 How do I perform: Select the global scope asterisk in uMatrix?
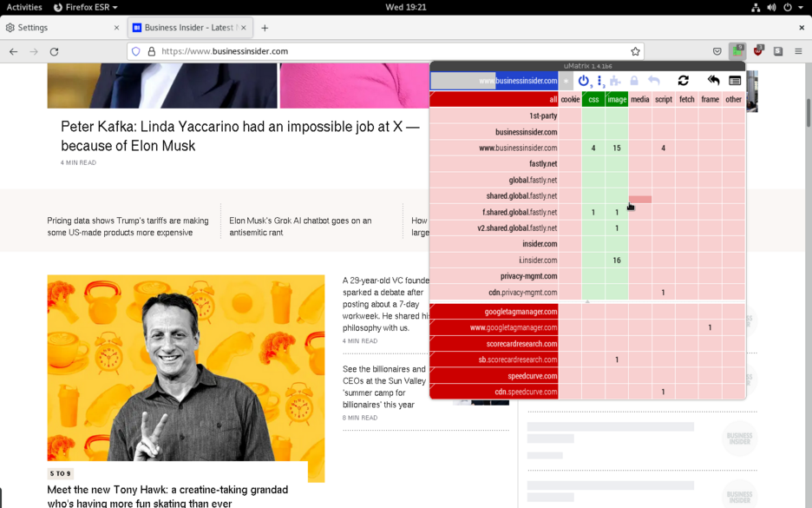566,81
